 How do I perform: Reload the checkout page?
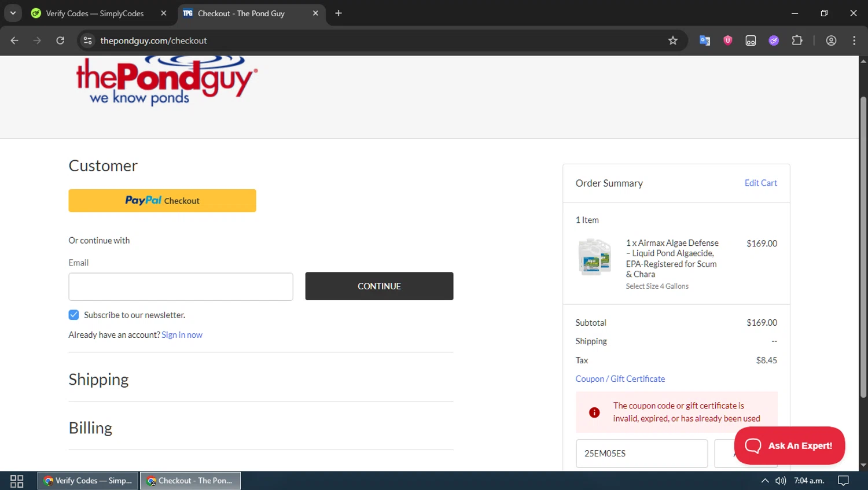coord(60,40)
